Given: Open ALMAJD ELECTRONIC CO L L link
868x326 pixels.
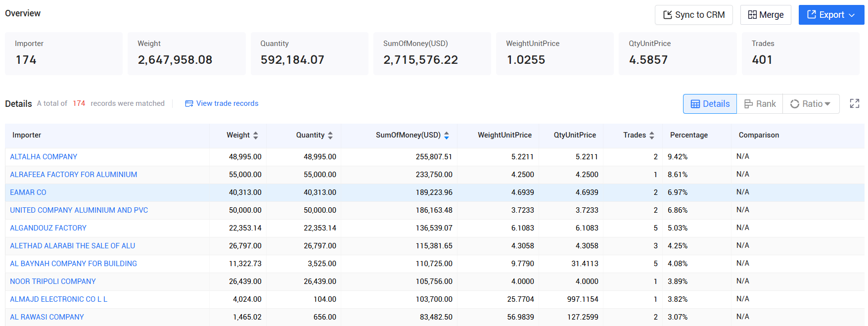Looking at the screenshot, I should [59, 299].
